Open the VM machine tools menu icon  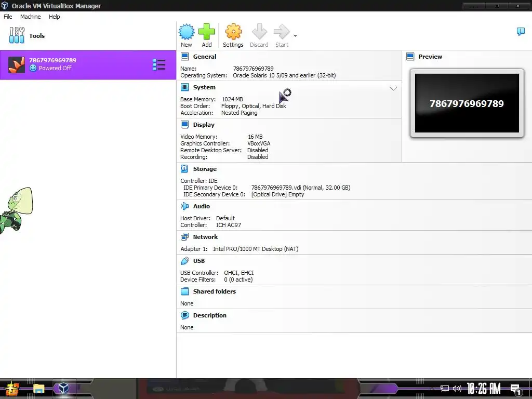159,65
